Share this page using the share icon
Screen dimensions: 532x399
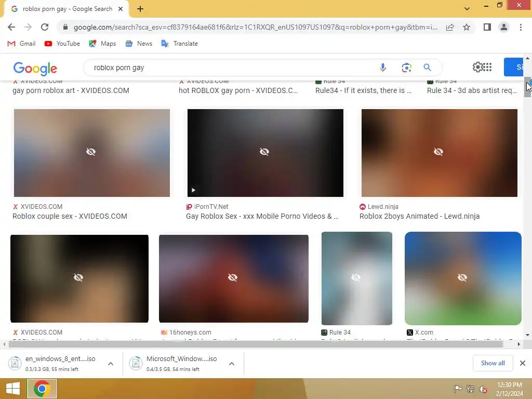click(x=450, y=27)
